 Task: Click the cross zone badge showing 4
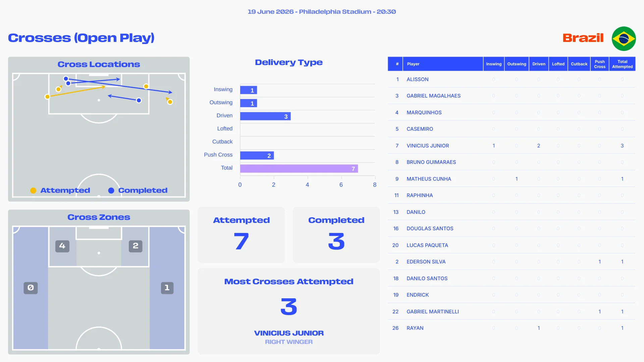62,246
